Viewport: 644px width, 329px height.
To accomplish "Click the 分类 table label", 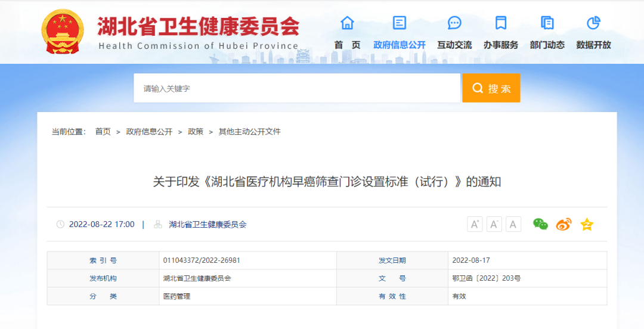I will point(103,296).
